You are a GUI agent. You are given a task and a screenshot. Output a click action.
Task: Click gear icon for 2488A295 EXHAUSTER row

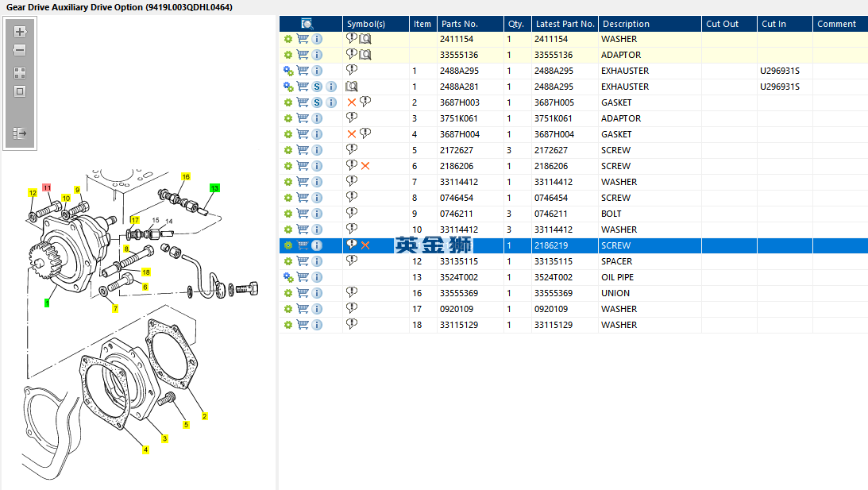(x=287, y=71)
